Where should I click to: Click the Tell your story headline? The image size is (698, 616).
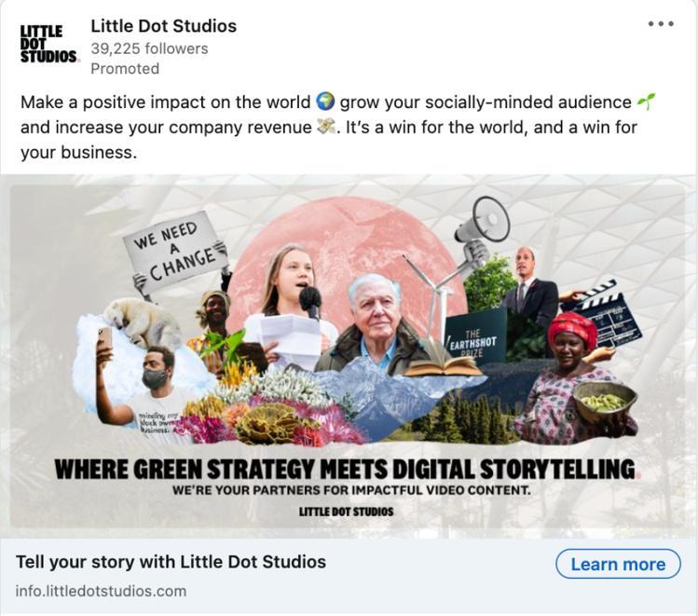(171, 562)
